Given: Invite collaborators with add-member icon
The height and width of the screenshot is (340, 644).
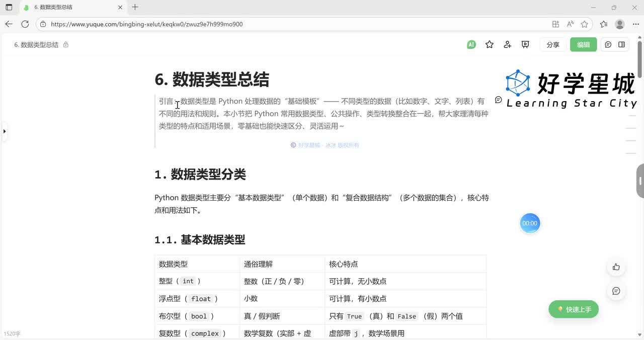Looking at the screenshot, I should click(507, 44).
